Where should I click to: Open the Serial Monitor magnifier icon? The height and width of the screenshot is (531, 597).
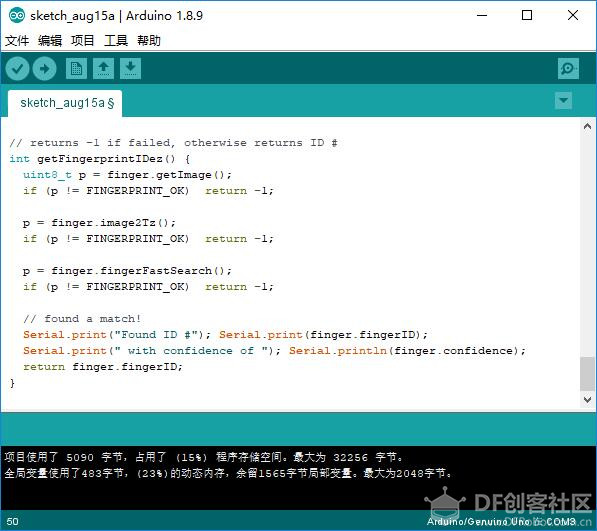click(x=568, y=69)
